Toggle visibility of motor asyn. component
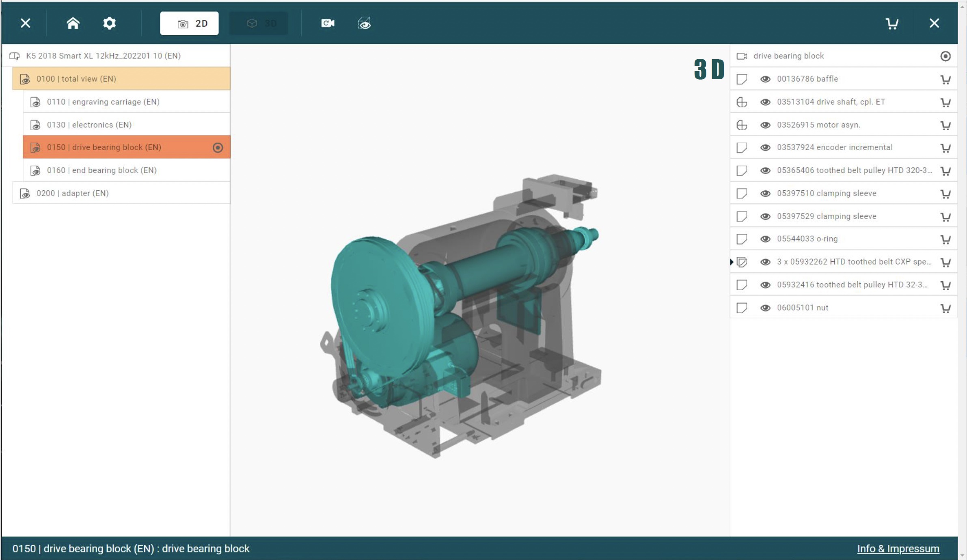The height and width of the screenshot is (560, 967). (x=766, y=125)
